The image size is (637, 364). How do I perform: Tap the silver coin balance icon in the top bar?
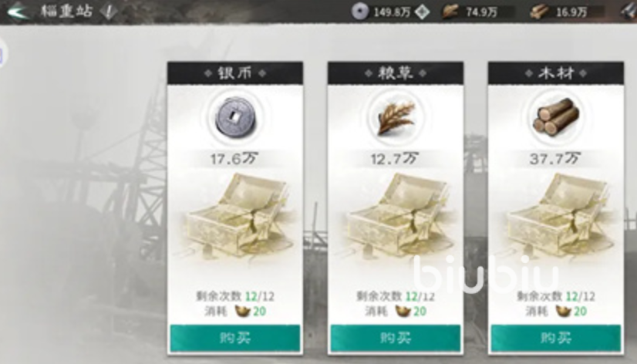(359, 11)
